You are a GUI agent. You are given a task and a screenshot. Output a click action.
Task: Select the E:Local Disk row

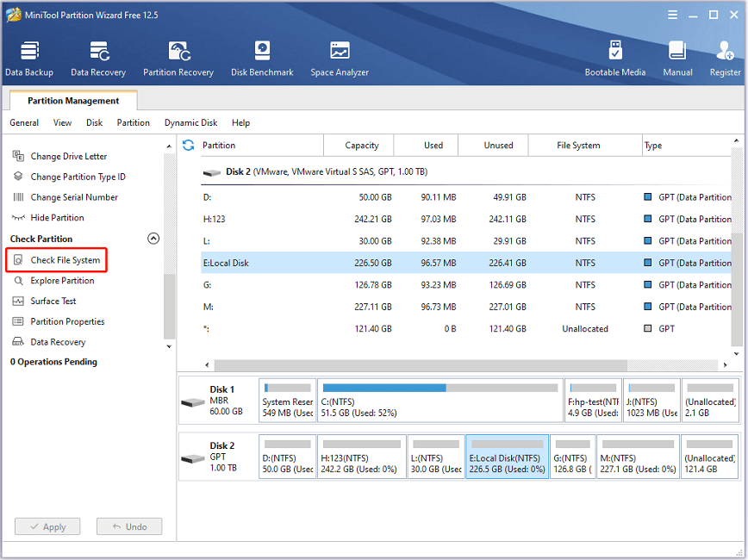click(x=466, y=263)
